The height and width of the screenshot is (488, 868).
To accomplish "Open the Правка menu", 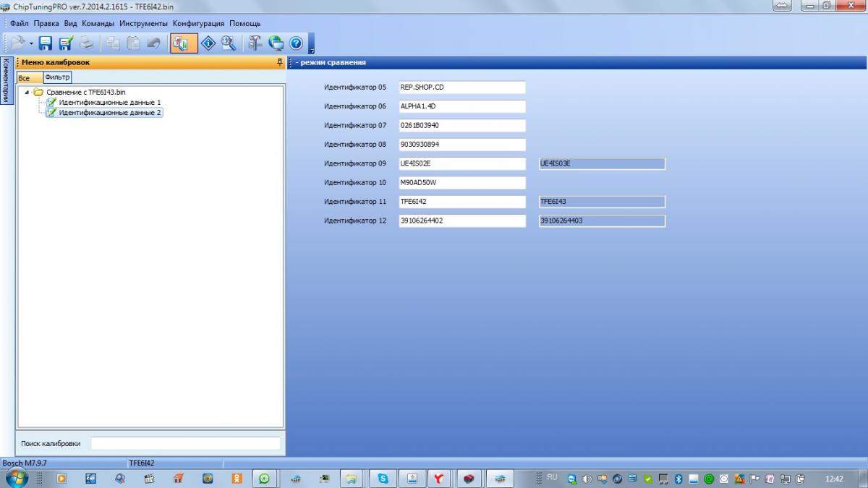I will [46, 23].
